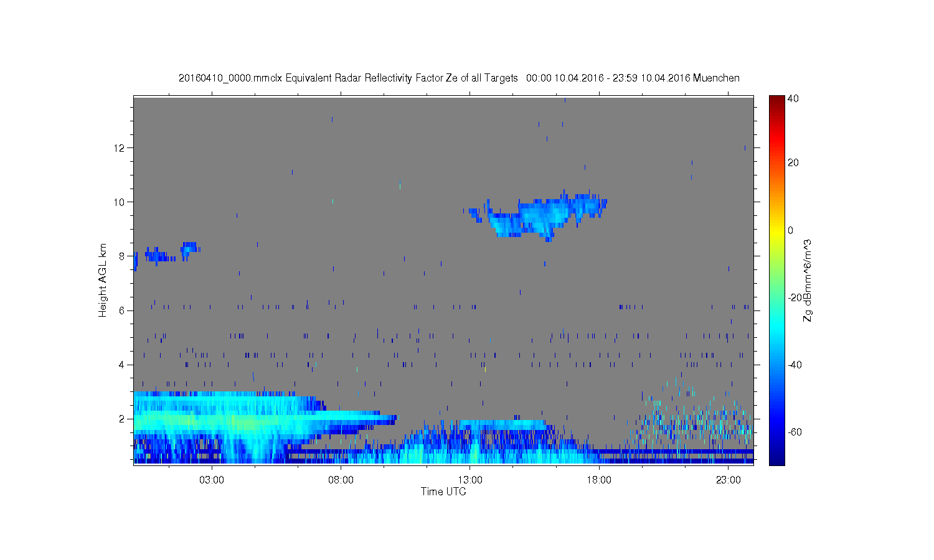The height and width of the screenshot is (560, 934).
Task: Click the colorbar value label "-60"
Action: pyautogui.click(x=795, y=432)
